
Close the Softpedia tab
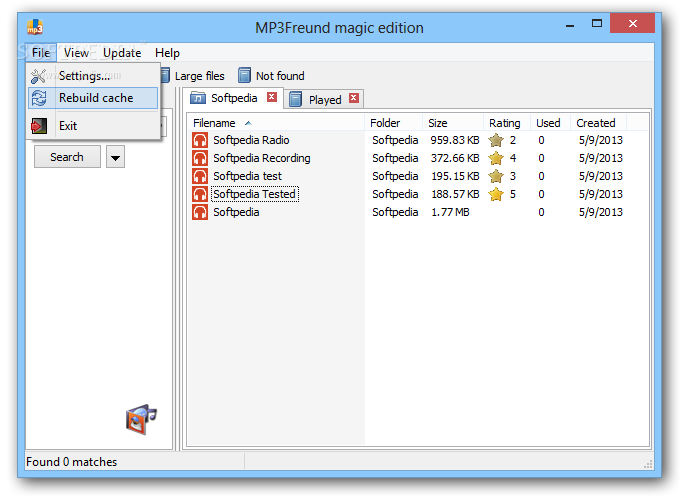pos(272,97)
